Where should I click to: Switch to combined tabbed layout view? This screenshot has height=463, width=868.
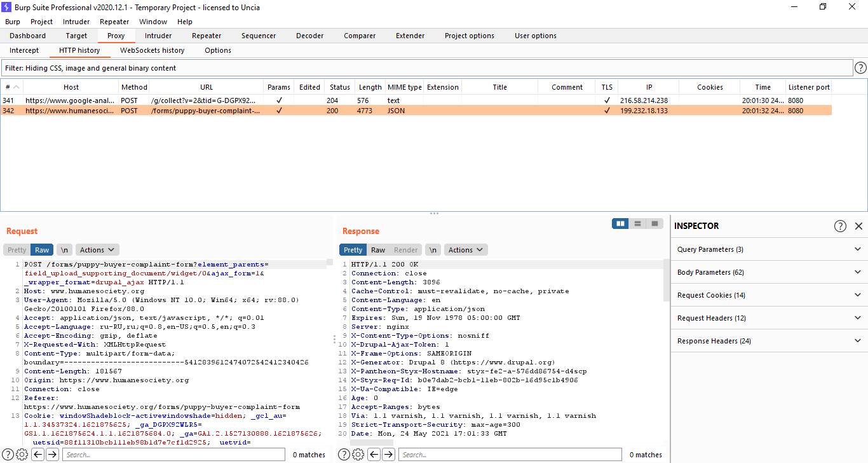click(x=654, y=223)
